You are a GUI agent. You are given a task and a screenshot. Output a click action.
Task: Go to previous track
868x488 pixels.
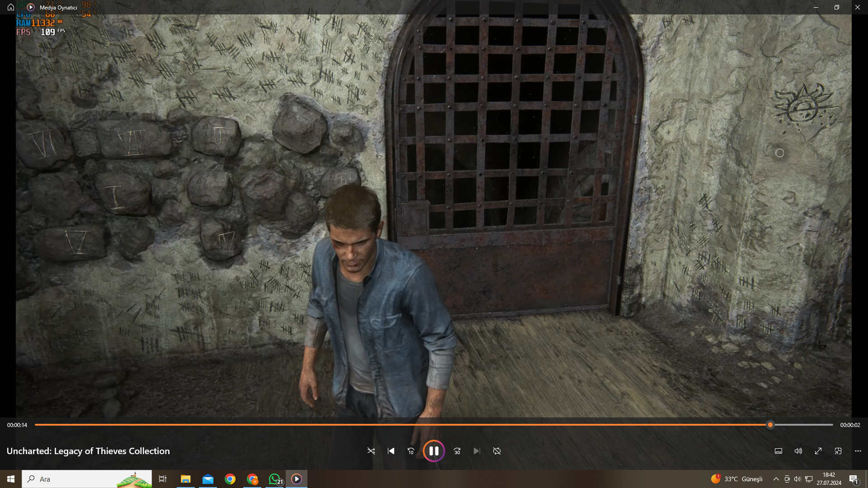click(391, 451)
